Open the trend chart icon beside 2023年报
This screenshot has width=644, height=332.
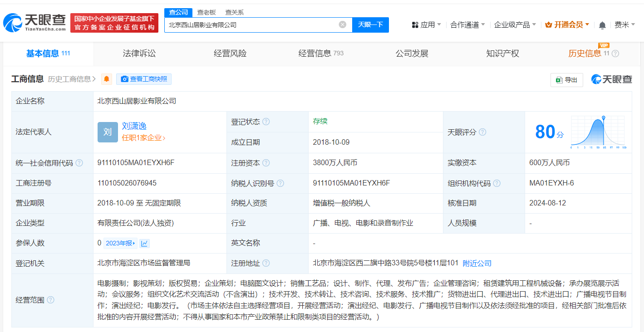tap(144, 243)
